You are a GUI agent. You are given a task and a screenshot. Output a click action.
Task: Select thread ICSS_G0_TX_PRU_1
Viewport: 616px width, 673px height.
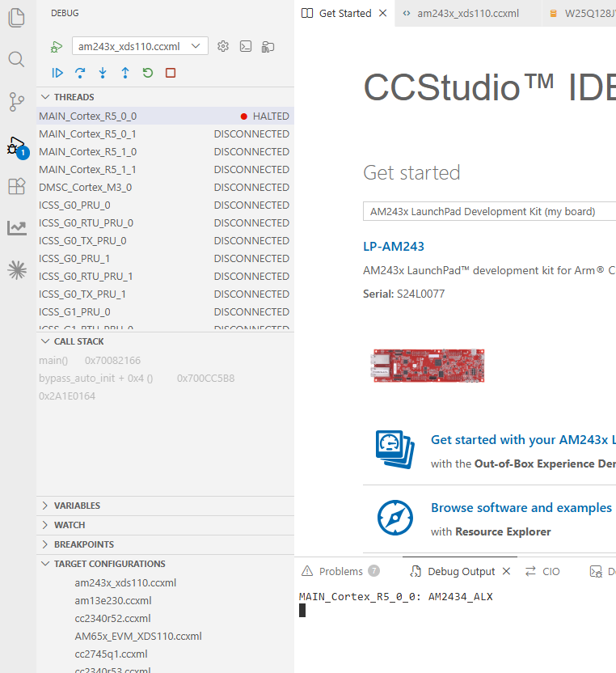[x=165, y=294]
